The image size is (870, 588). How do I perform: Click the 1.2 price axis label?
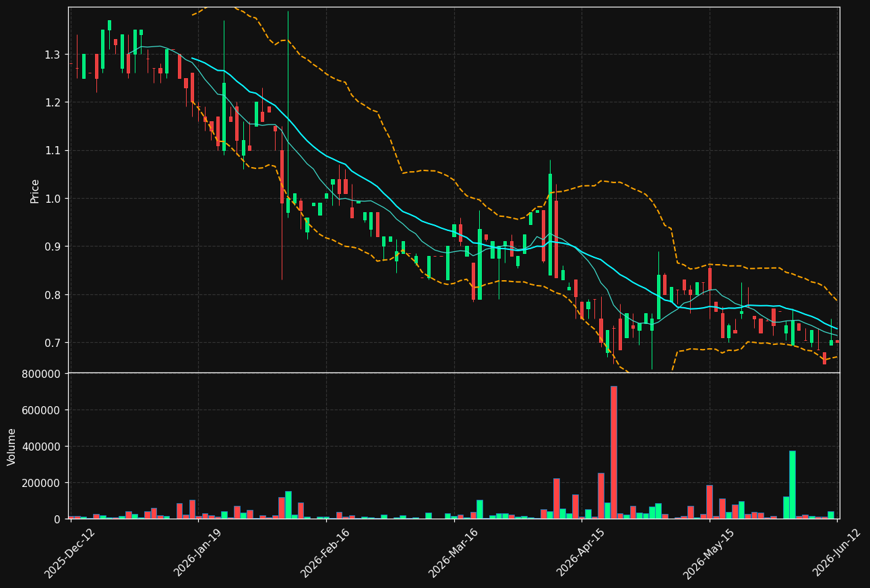[x=54, y=102]
